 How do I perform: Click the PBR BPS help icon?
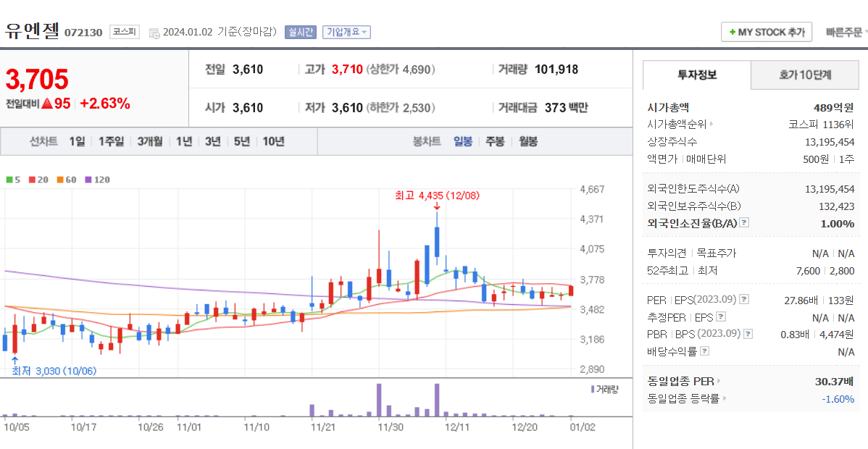(748, 334)
